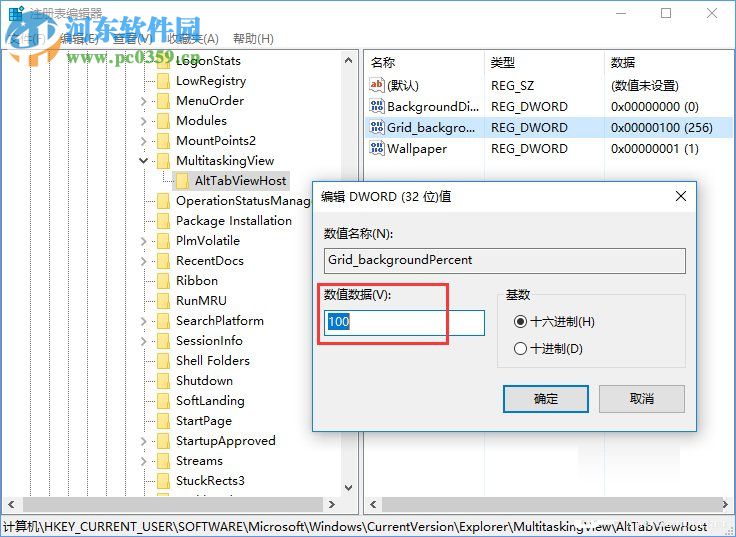Image resolution: width=736 pixels, height=537 pixels.
Task: Click the Grid_backgro... DWORD value icon
Action: (x=377, y=127)
